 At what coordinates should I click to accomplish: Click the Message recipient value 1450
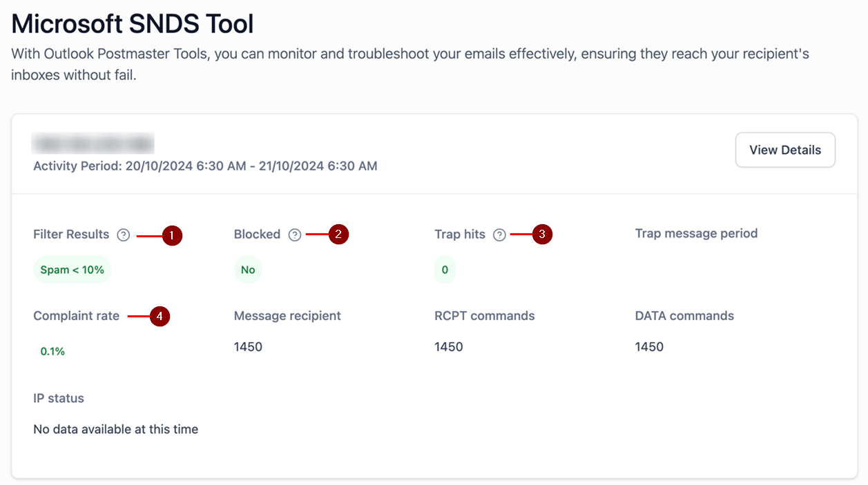tap(248, 346)
